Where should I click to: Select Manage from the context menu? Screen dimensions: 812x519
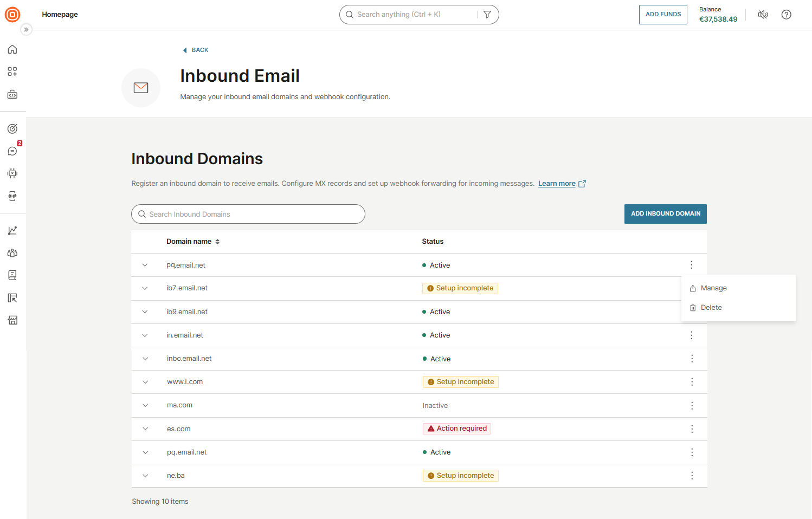[x=713, y=288]
